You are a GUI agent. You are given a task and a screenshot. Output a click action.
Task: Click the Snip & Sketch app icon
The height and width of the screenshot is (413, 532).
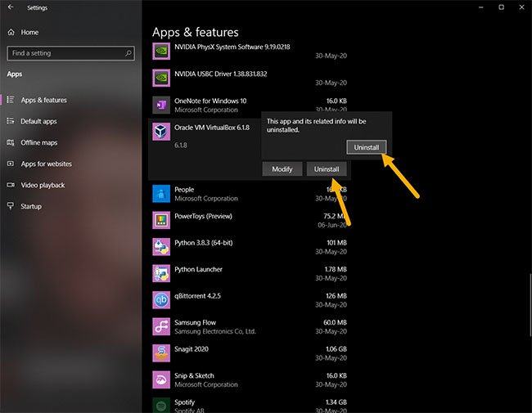point(161,379)
